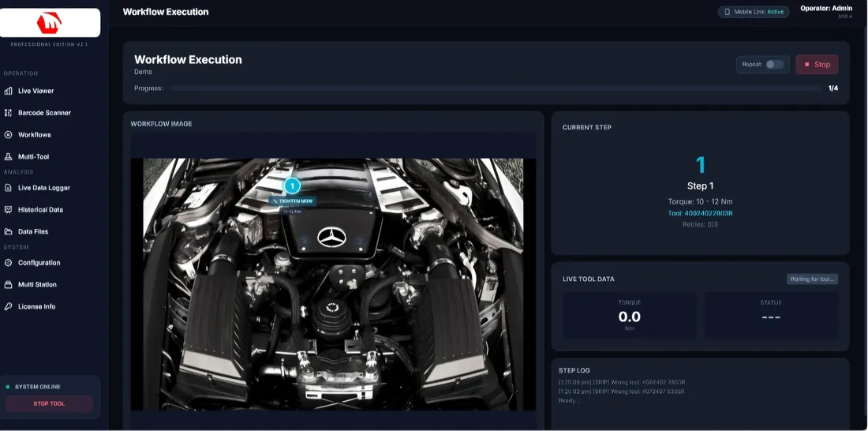This screenshot has height=431, width=868.
Task: Click the Mercedes engine workflow image
Action: point(333,284)
